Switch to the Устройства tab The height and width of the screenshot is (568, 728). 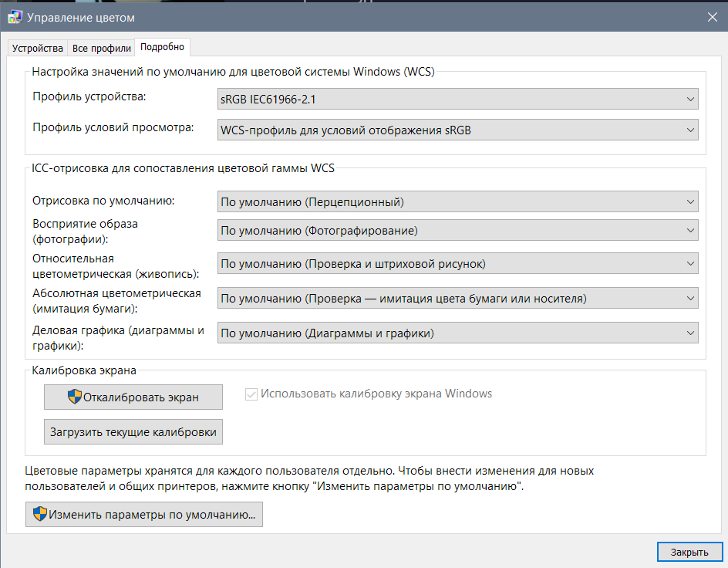37,48
